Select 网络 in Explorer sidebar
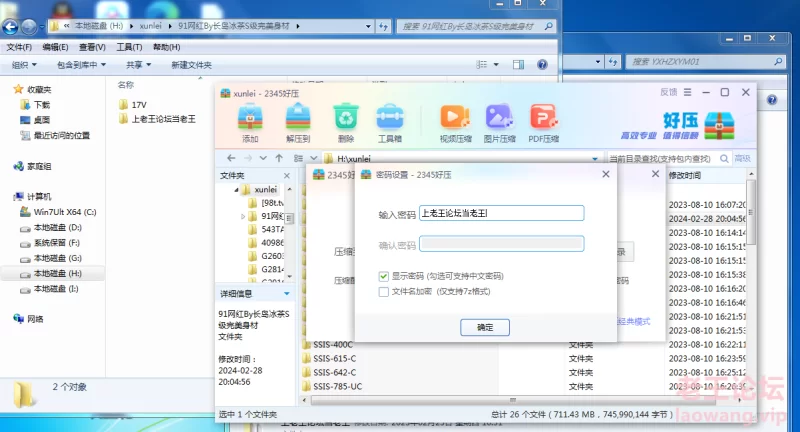The image size is (800, 432). (29, 319)
